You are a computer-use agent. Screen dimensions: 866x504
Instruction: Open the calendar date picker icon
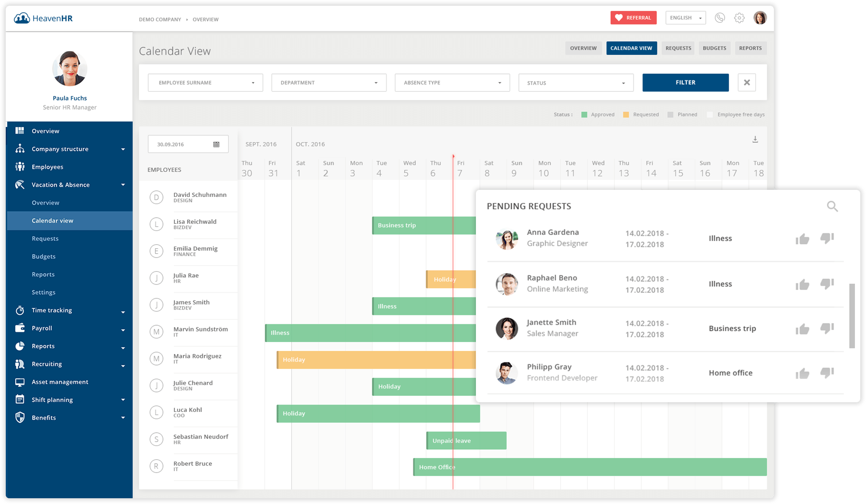pyautogui.click(x=216, y=144)
